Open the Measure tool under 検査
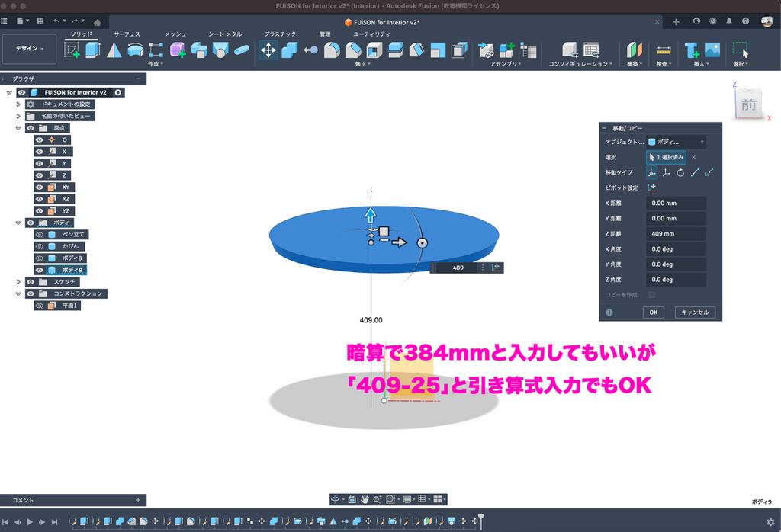The height and width of the screenshot is (532, 781). [x=664, y=50]
